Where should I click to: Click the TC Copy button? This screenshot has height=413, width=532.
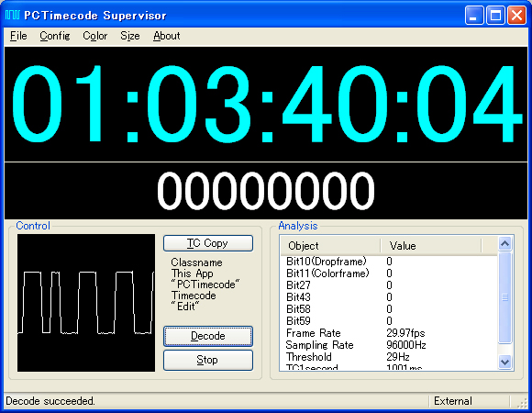tap(208, 243)
